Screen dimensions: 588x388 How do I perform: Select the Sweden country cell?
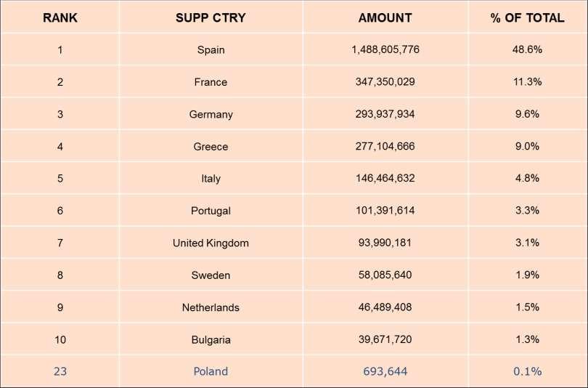[x=211, y=275]
